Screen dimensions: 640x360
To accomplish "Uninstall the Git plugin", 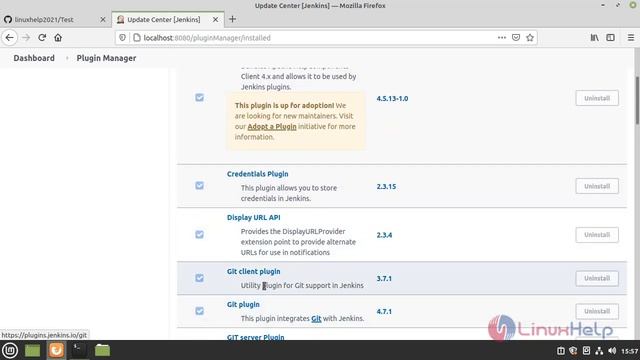I will coord(597,311).
